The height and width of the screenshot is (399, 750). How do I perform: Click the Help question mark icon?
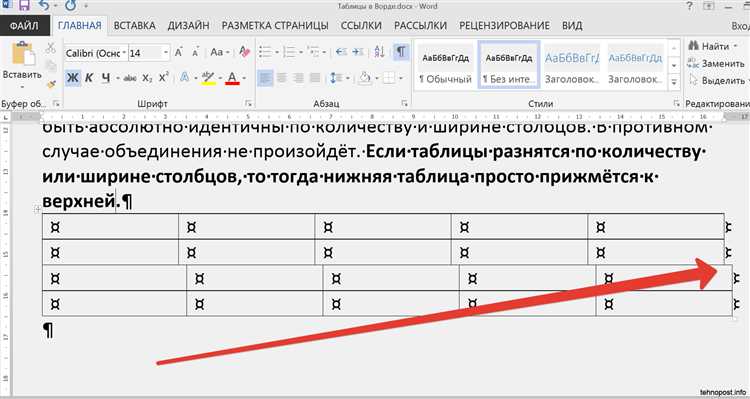[689, 6]
